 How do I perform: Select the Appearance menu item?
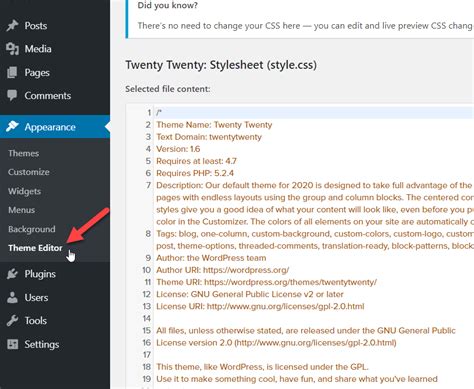click(x=55, y=127)
